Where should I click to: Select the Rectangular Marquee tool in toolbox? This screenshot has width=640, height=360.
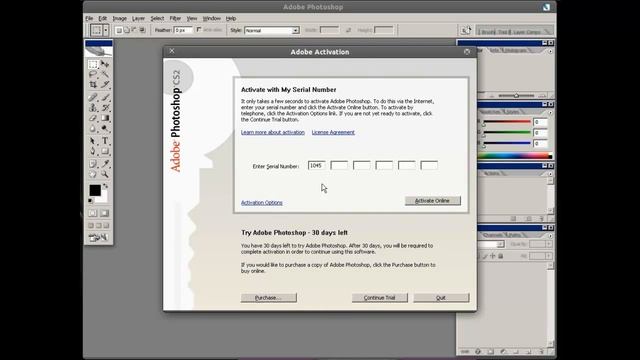(x=93, y=64)
